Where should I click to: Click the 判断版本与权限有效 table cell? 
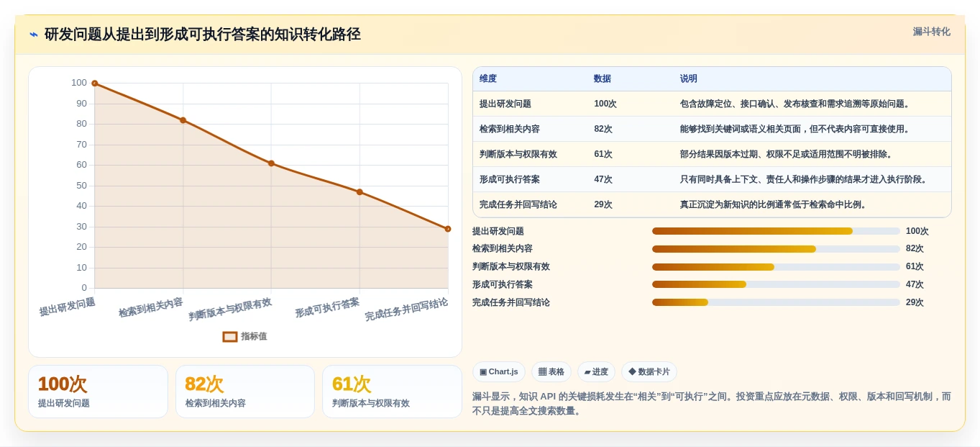pyautogui.click(x=518, y=154)
